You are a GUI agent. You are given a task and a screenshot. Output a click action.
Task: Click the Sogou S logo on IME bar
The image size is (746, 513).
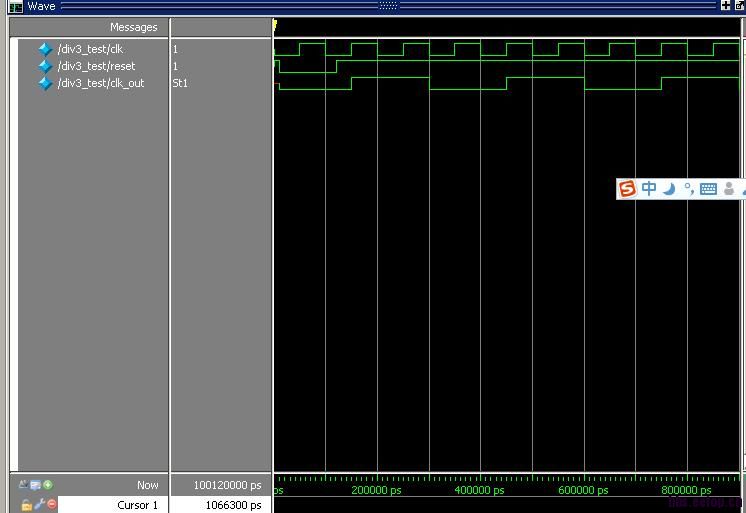click(627, 189)
